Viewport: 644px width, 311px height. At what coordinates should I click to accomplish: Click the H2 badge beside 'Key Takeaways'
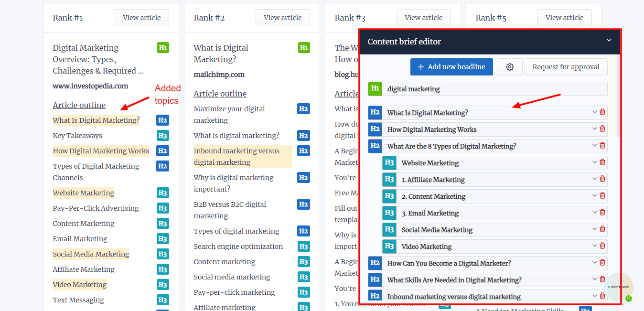[x=162, y=136]
